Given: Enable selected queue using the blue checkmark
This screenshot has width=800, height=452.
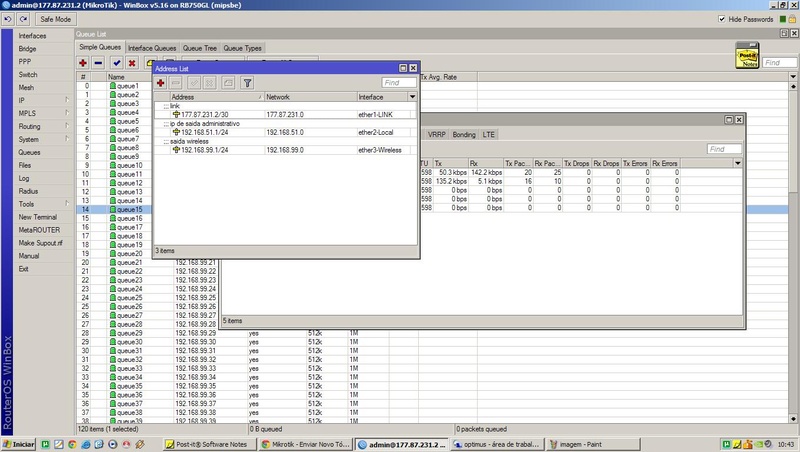Looking at the screenshot, I should pos(117,62).
